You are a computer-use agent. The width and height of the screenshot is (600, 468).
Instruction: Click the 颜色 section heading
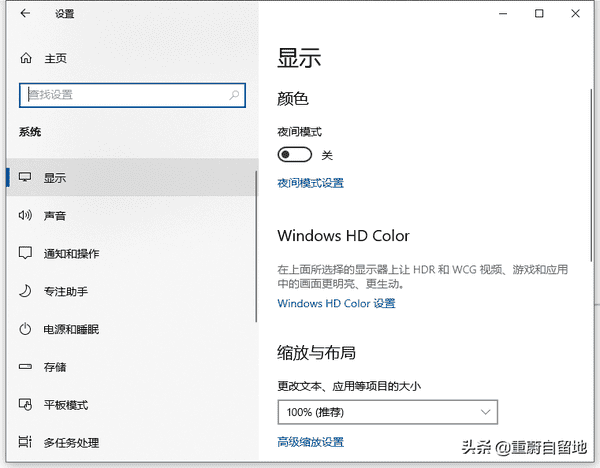point(293,98)
